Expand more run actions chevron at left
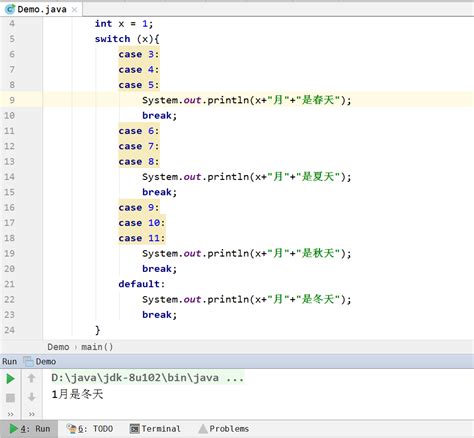The image size is (474, 438). click(x=10, y=414)
